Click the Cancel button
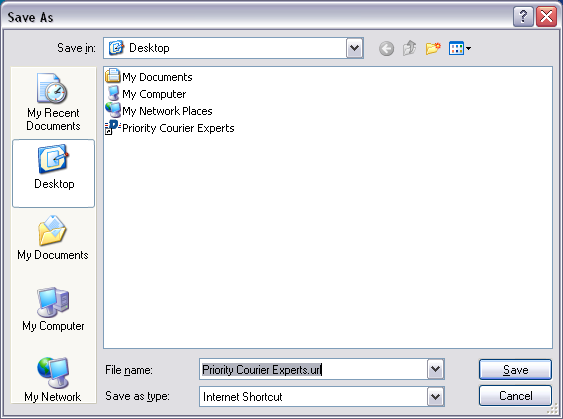Screen dimensions: 563x419 pos(515,396)
